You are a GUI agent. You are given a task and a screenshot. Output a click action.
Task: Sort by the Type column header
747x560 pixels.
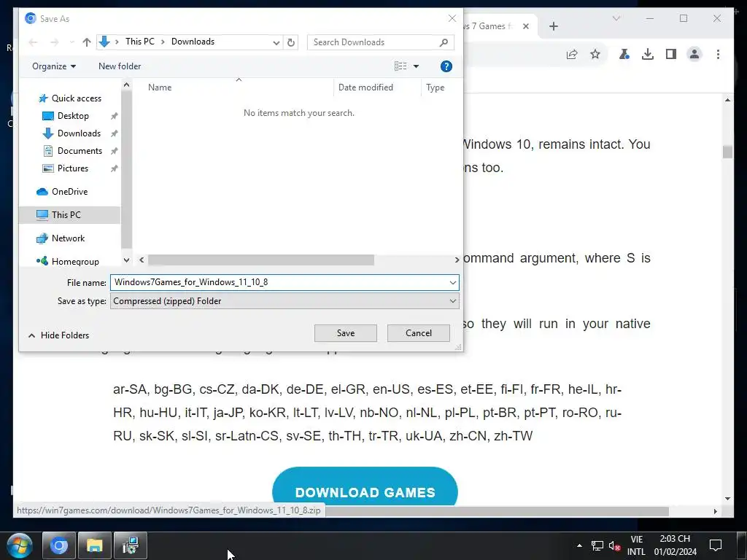coord(435,87)
